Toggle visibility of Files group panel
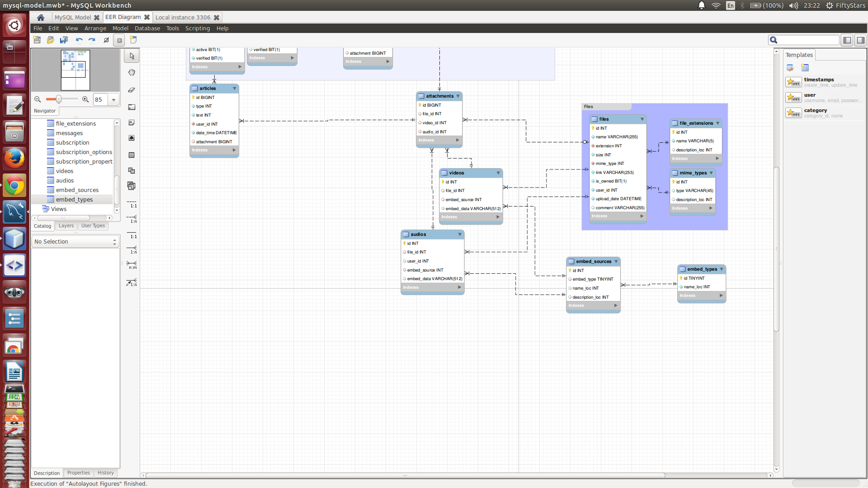The height and width of the screenshot is (488, 868). [x=606, y=107]
